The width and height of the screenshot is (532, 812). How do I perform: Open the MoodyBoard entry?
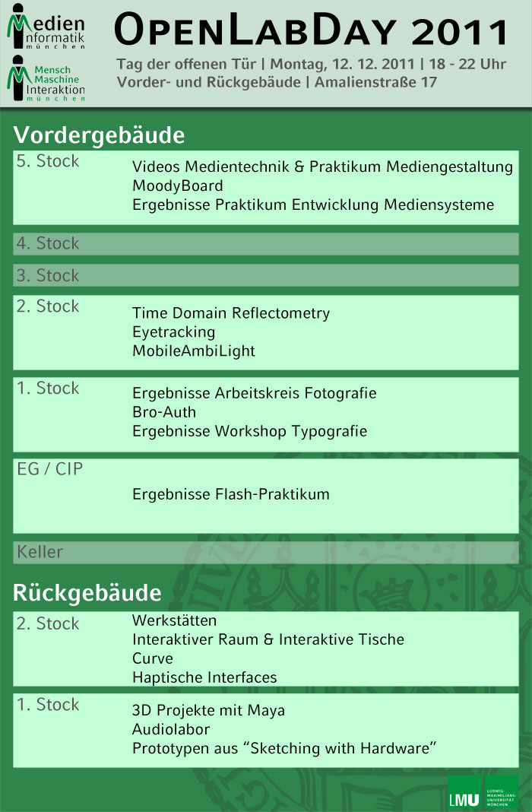click(178, 186)
